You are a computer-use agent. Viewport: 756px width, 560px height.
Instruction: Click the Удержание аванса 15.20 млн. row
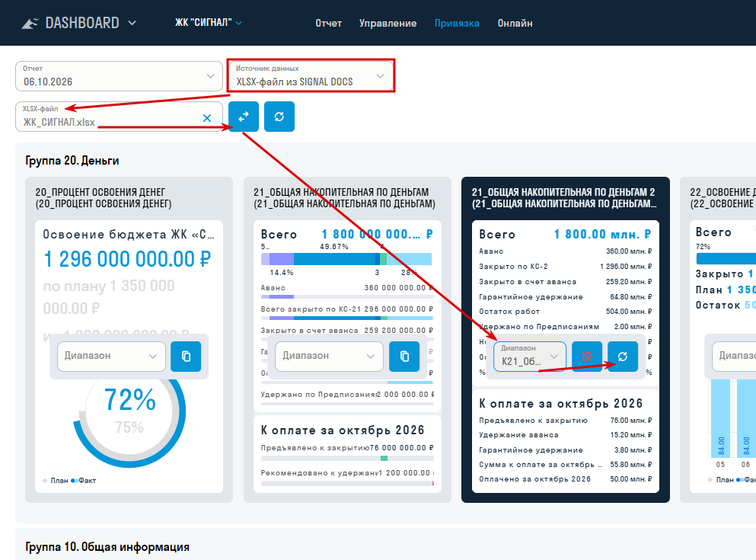click(x=565, y=435)
